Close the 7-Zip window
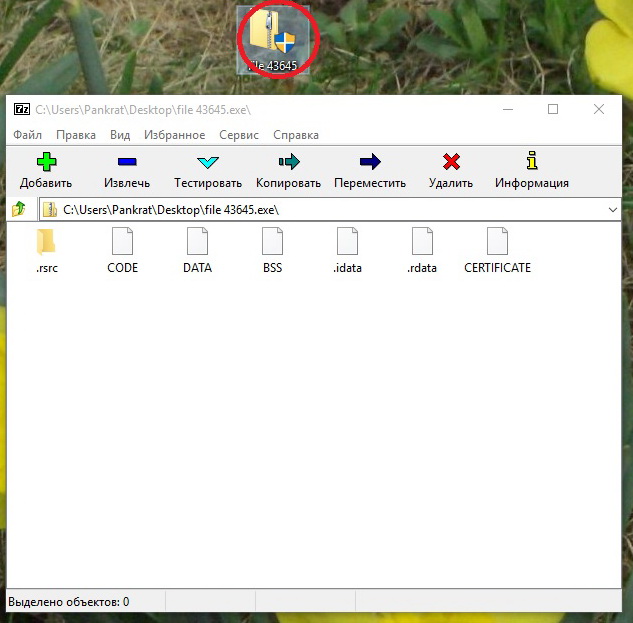The image size is (633, 623). coord(599,109)
